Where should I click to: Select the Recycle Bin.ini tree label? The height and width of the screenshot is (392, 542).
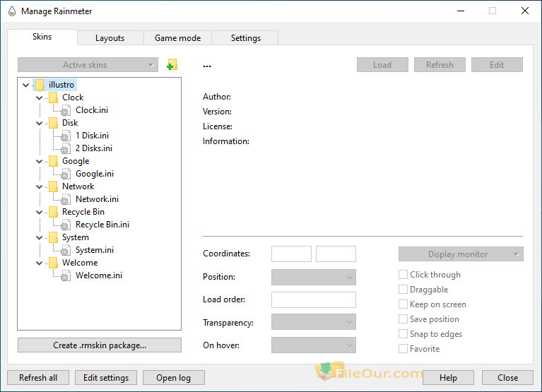(x=102, y=225)
